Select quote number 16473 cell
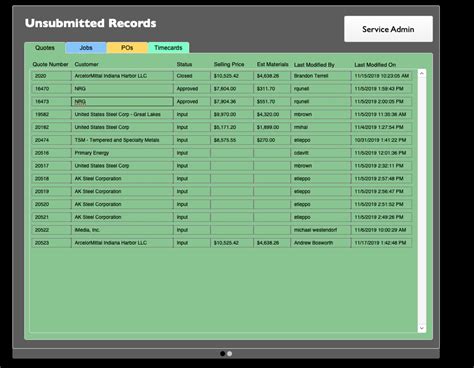Image resolution: width=474 pixels, height=368 pixels. tap(51, 102)
